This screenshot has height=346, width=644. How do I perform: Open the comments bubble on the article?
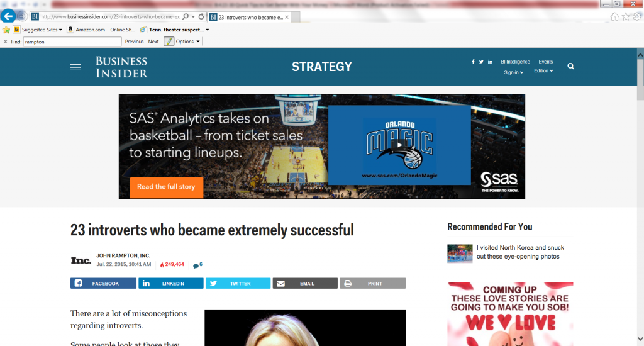[197, 265]
